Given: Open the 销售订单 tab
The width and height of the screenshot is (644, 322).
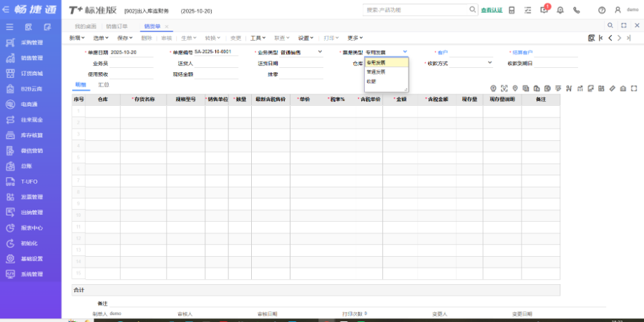Looking at the screenshot, I should click(x=117, y=26).
